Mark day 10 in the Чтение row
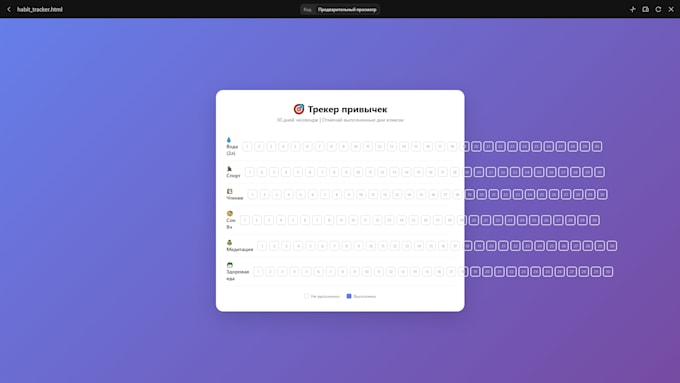 361,194
